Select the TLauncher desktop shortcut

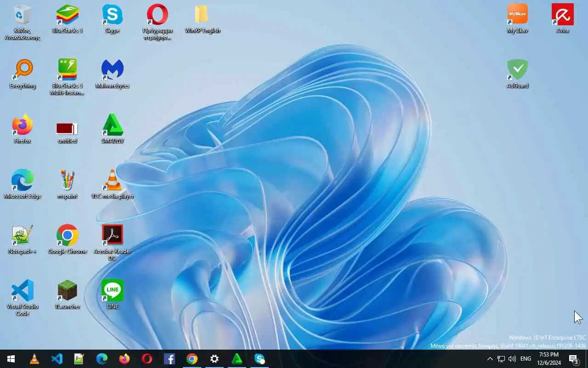click(x=68, y=294)
